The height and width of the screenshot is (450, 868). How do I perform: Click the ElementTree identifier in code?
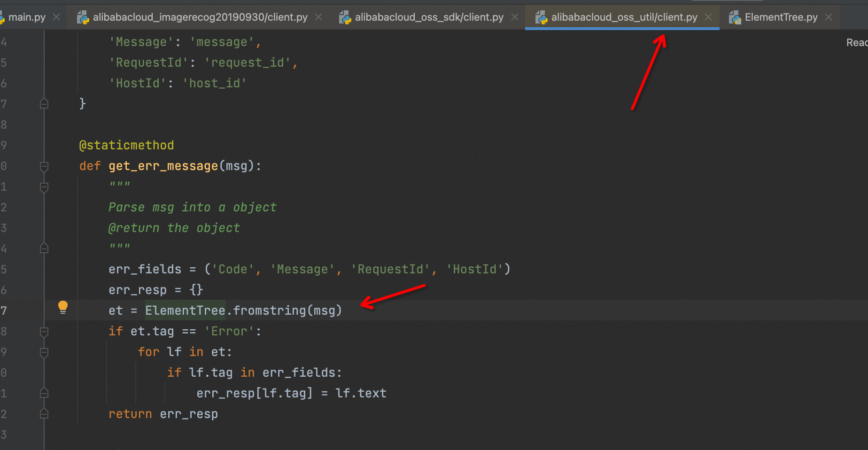(x=185, y=310)
